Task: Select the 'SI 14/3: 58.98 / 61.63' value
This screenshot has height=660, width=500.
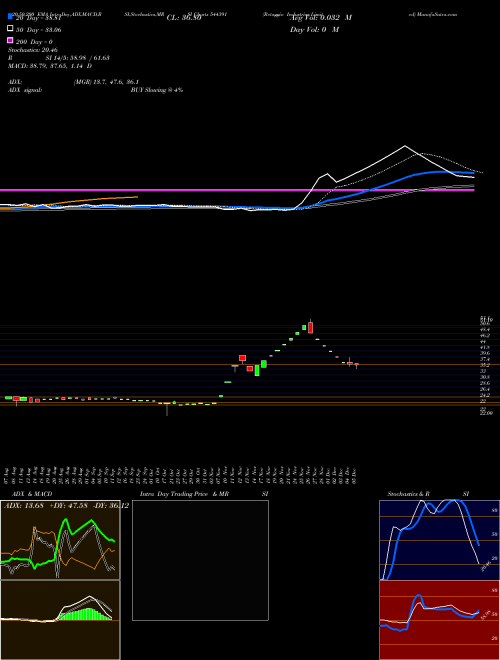Action: click(x=78, y=58)
